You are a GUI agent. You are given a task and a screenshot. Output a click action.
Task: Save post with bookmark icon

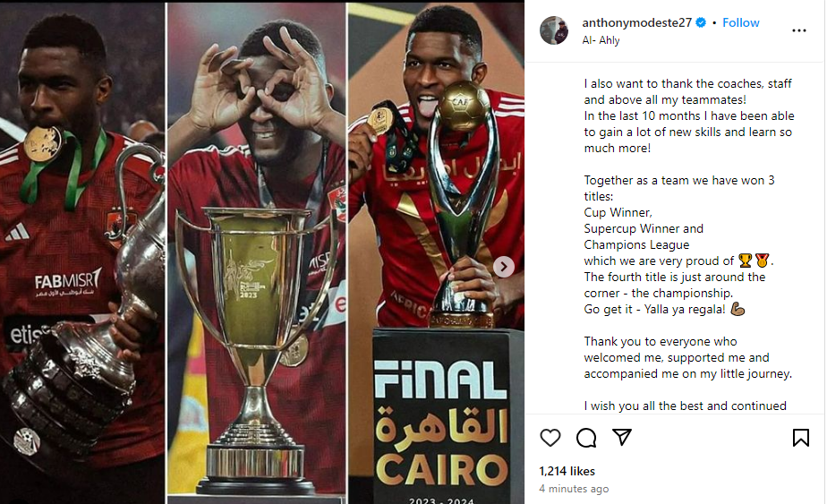801,438
